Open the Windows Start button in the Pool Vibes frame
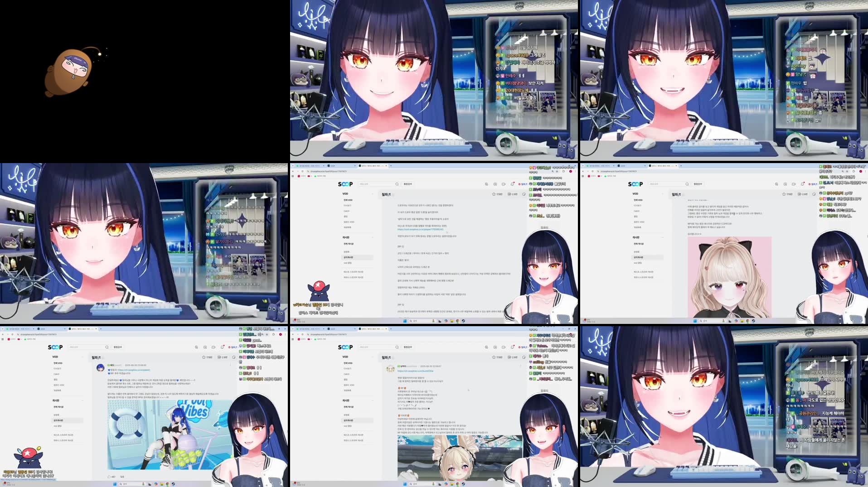This screenshot has width=868, height=487. [x=115, y=484]
